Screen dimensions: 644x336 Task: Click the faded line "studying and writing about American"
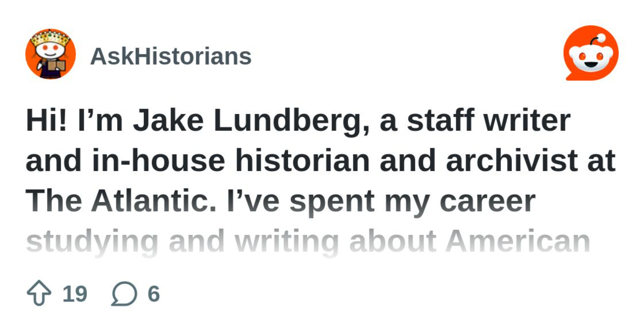308,241
